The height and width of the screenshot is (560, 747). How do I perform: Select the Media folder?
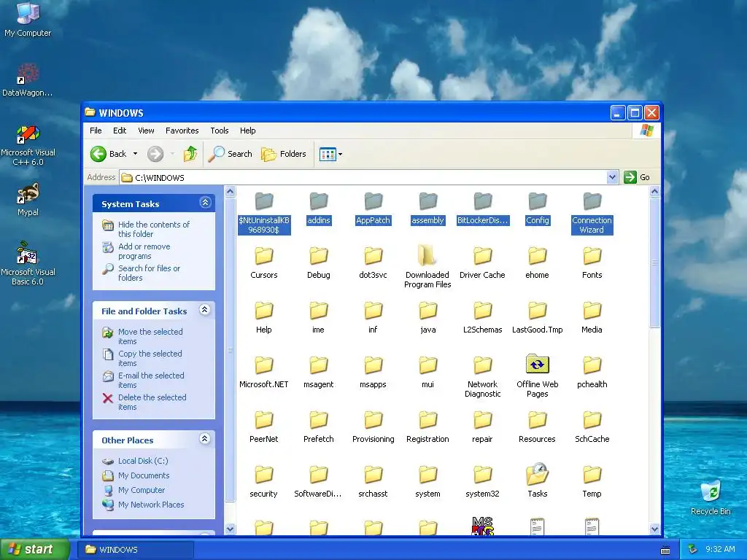[592, 317]
